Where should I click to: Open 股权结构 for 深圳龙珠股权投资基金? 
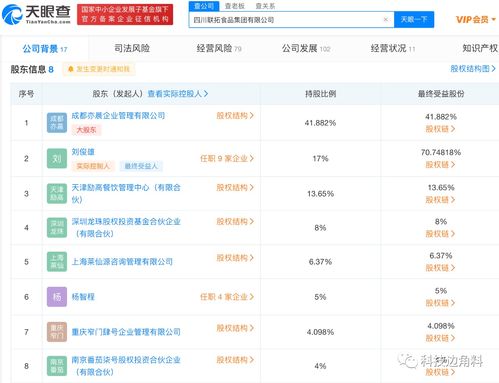coord(235,221)
